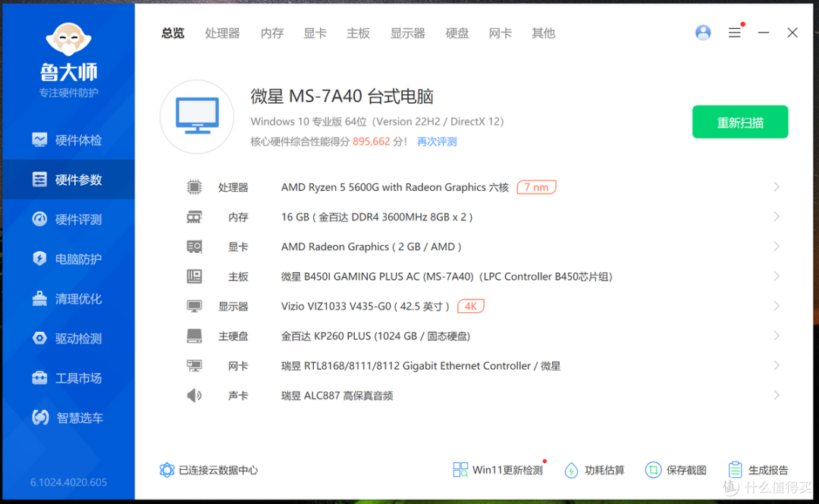Image resolution: width=819 pixels, height=504 pixels.
Task: Click the 保存截图 crop icon
Action: tap(653, 470)
